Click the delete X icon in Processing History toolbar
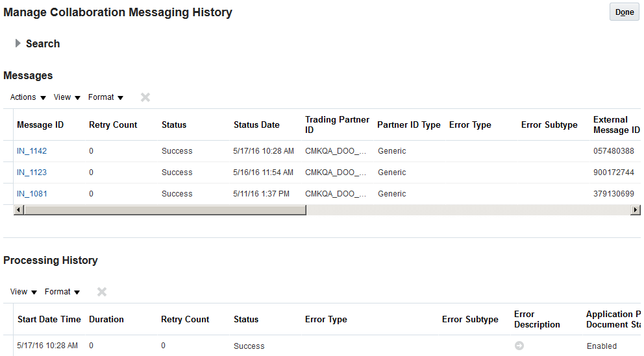Screen dimensions: 644x356 point(102,292)
